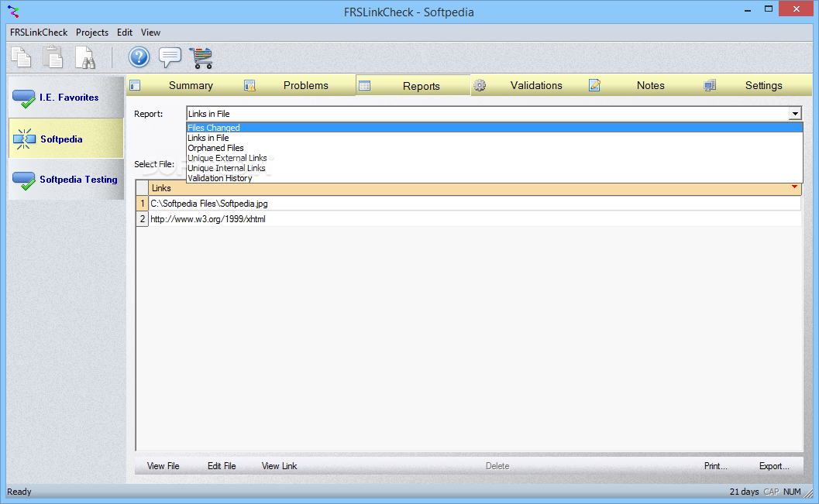
Task: Click the Links column header
Action: pyautogui.click(x=475, y=188)
